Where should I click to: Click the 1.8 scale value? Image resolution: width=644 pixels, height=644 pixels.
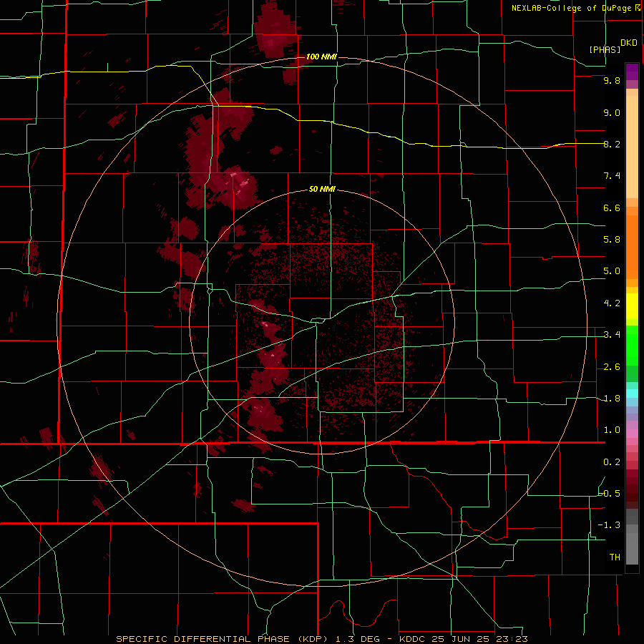(x=612, y=399)
